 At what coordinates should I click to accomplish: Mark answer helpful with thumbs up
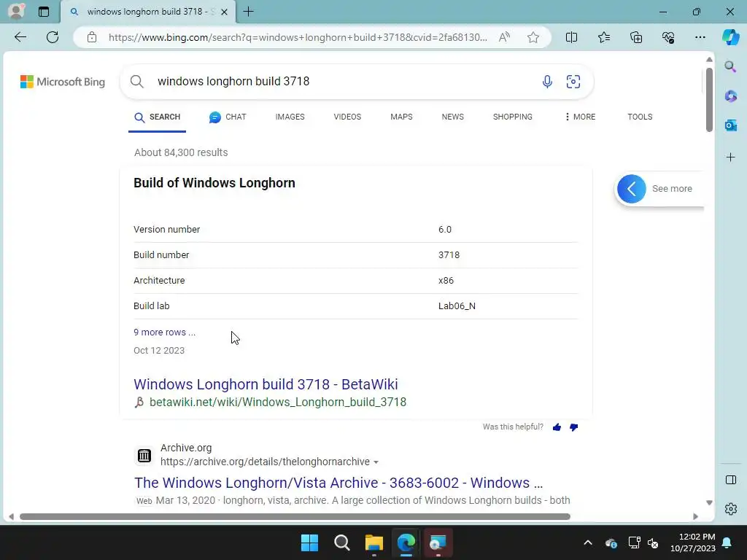[557, 427]
